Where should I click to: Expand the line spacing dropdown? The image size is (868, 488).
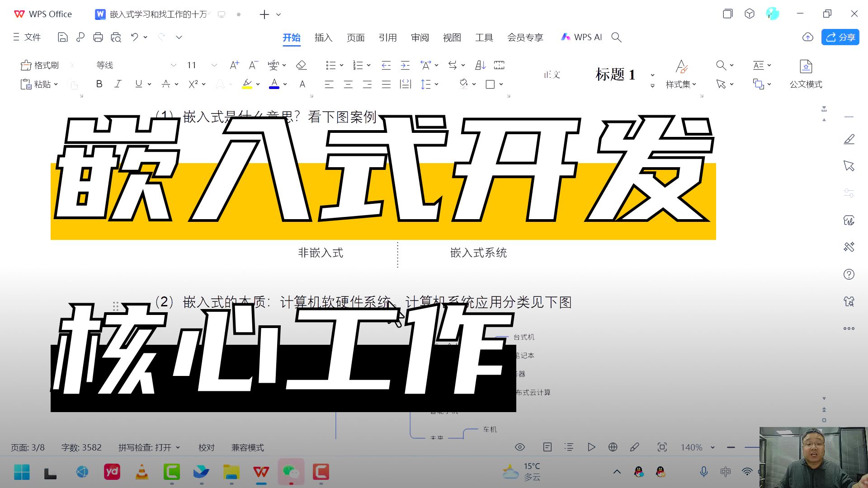(x=436, y=84)
